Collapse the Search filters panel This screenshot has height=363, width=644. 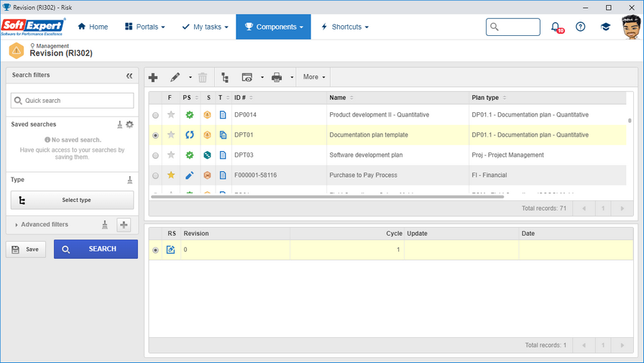[129, 75]
